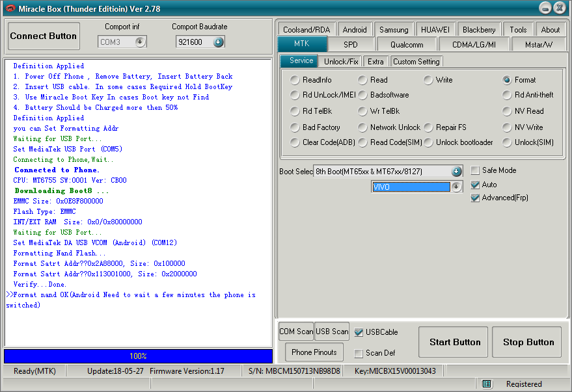Click the status bar keyboard panel icon

[x=487, y=384]
